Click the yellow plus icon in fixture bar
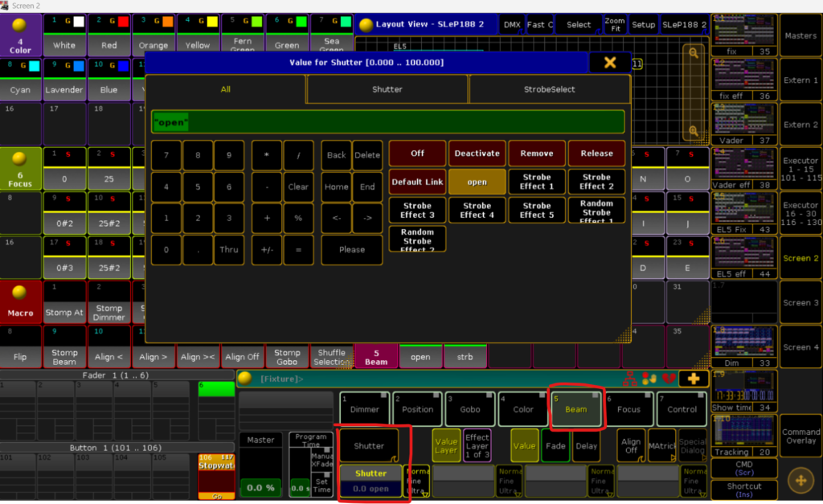This screenshot has width=823, height=504. point(693,378)
